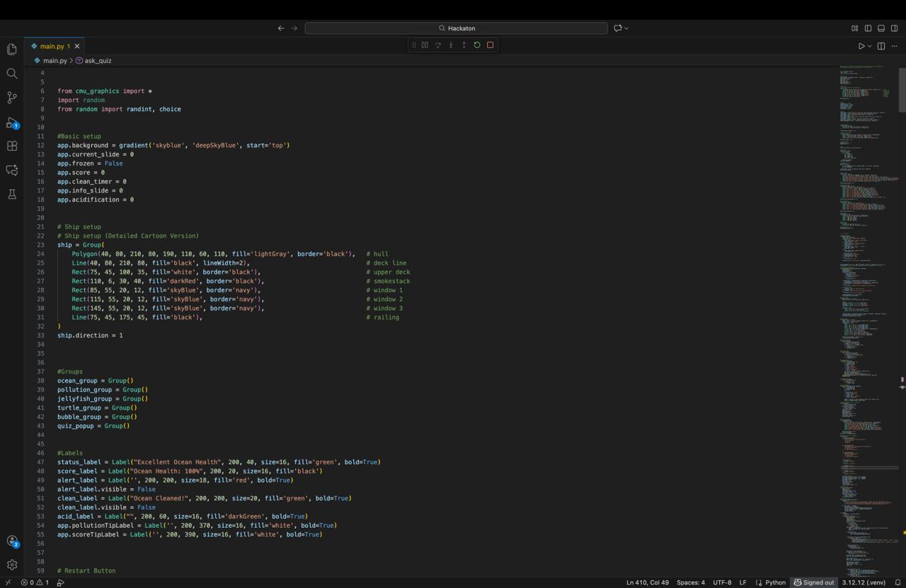Click the debug Step Over button
Image resolution: width=906 pixels, height=588 pixels.
(x=438, y=45)
